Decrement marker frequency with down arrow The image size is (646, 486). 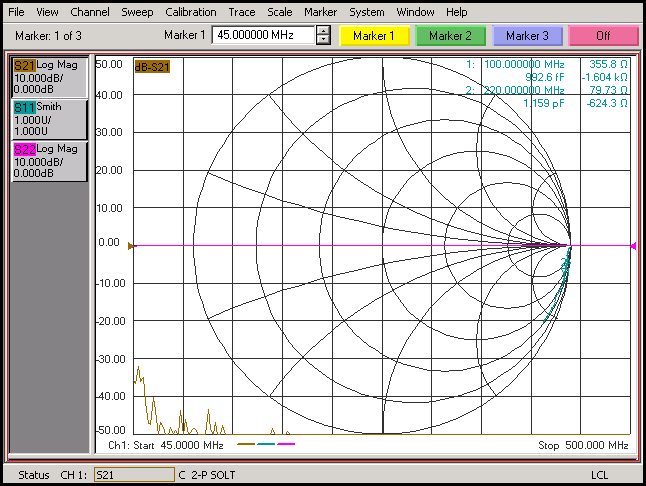tap(323, 40)
